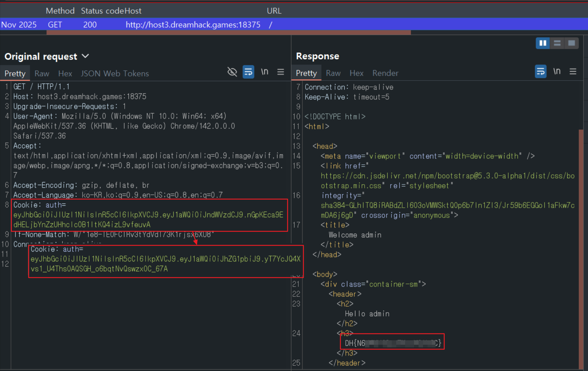This screenshot has width=588, height=371.
Task: Show non-printable \n characters in request
Action: click(x=264, y=72)
